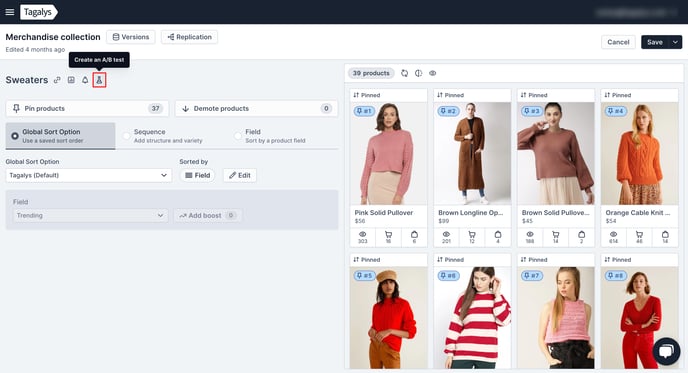Click cart icon on Pink Solid Pullover
Screen dimensions: 688x373
pyautogui.click(x=388, y=234)
